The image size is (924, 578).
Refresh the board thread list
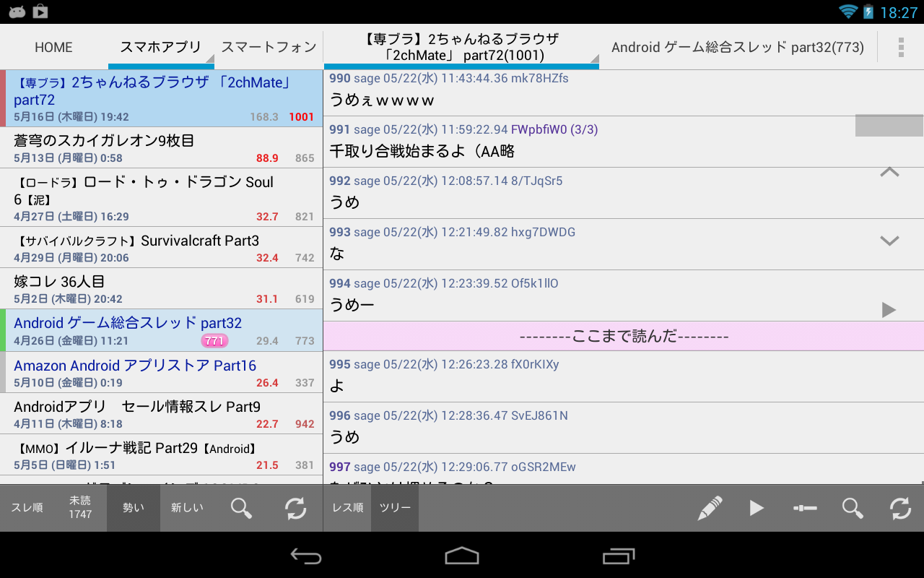pyautogui.click(x=295, y=508)
